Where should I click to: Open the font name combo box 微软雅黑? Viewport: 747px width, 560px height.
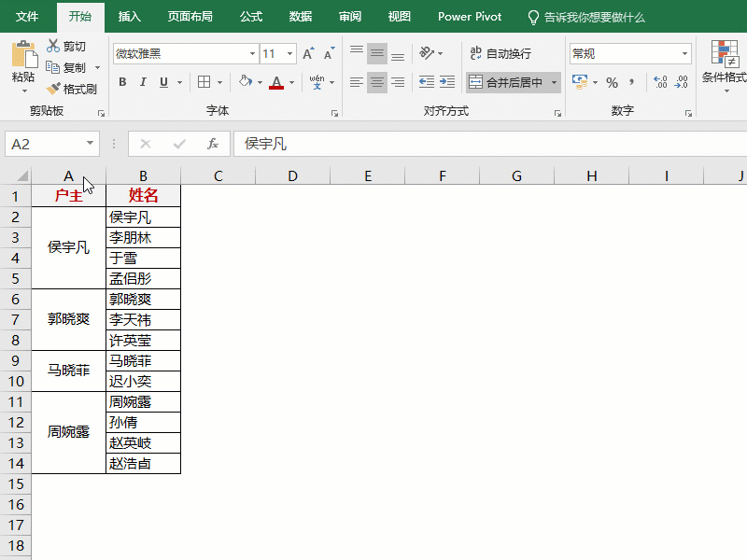pyautogui.click(x=186, y=54)
